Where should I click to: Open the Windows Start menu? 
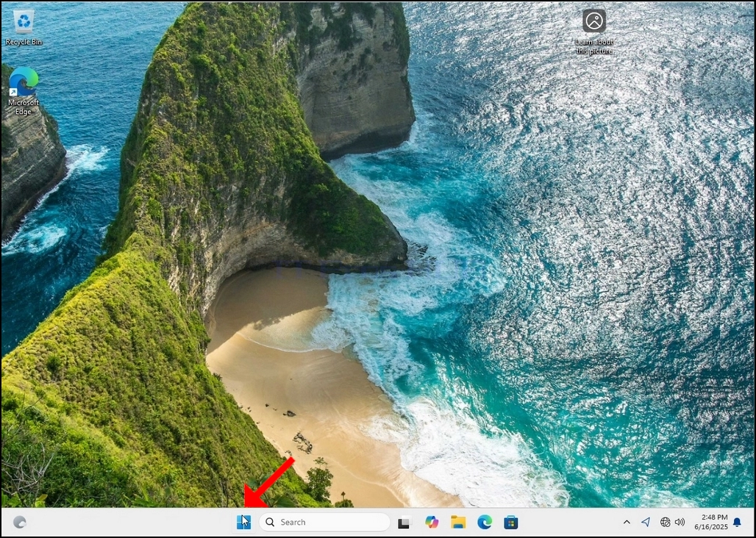click(x=243, y=522)
